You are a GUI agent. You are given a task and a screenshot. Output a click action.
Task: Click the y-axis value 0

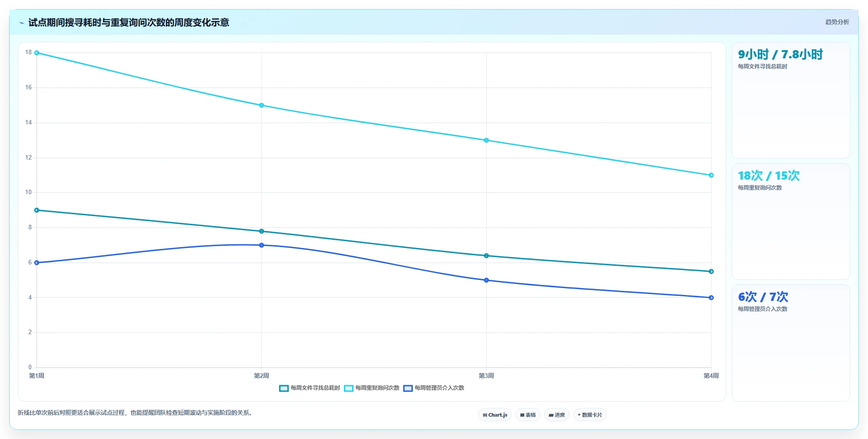click(30, 367)
